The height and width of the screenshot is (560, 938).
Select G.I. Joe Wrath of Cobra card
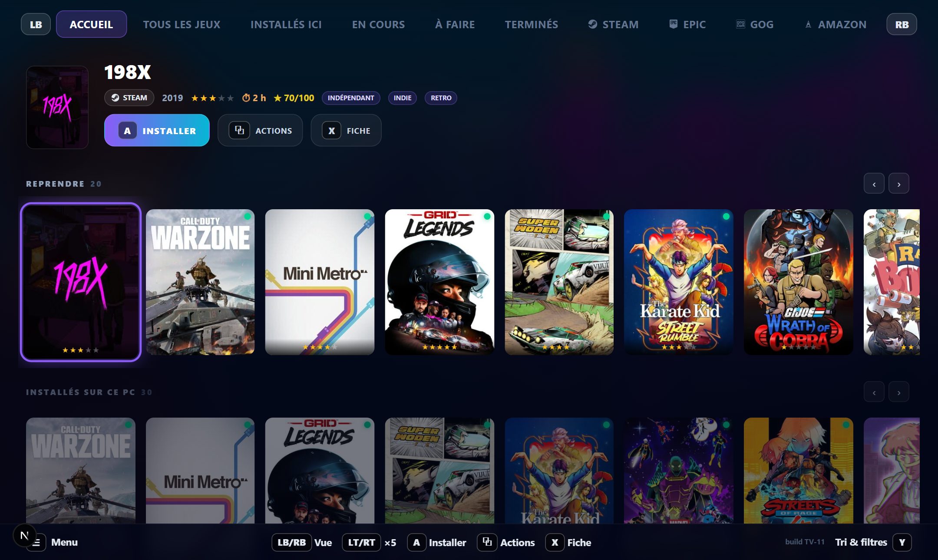(x=799, y=282)
